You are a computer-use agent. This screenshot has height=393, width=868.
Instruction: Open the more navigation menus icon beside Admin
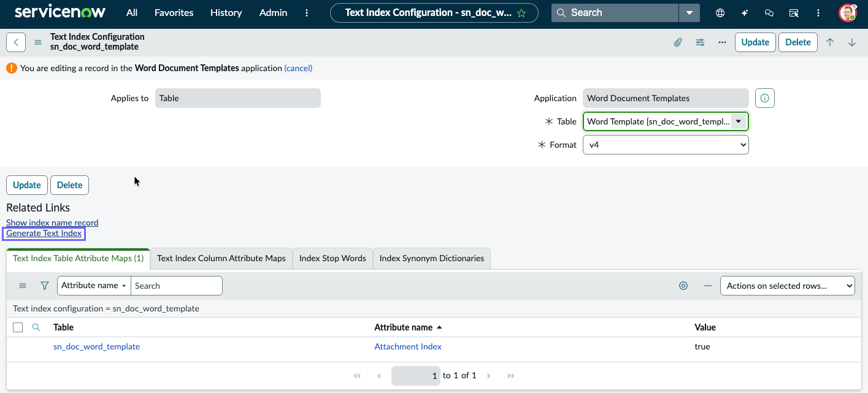[307, 12]
